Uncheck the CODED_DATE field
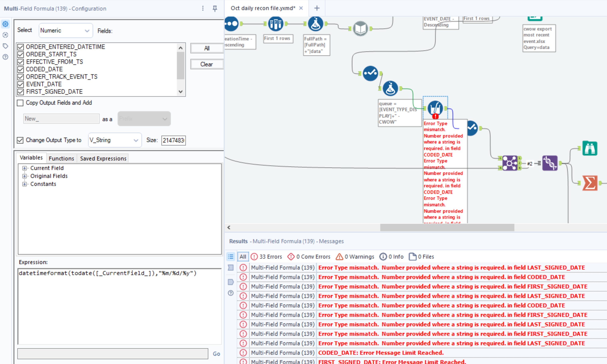This screenshot has width=607, height=364. click(x=21, y=69)
